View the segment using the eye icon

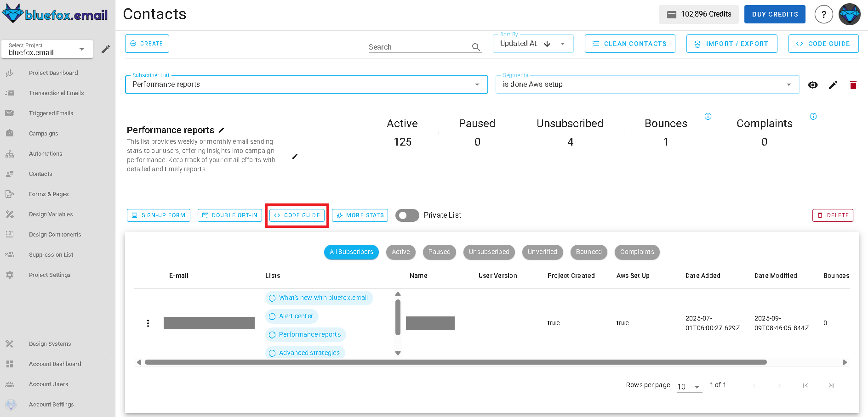coord(813,85)
